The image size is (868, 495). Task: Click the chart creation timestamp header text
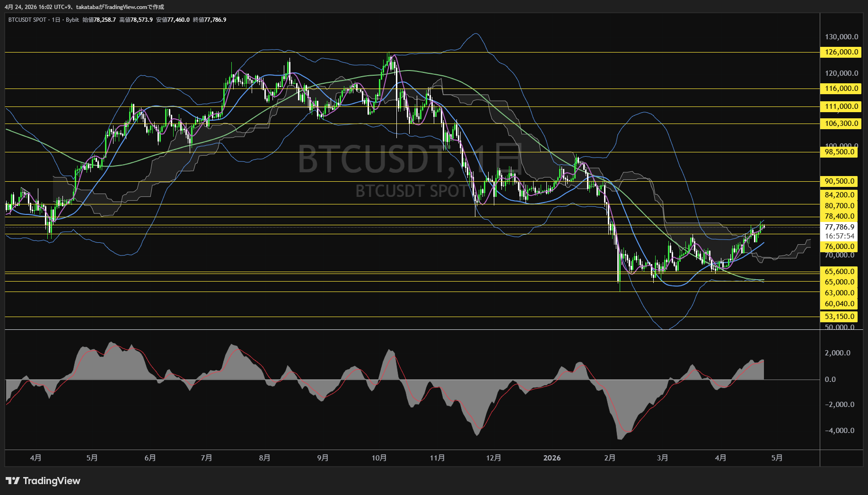[x=84, y=7]
